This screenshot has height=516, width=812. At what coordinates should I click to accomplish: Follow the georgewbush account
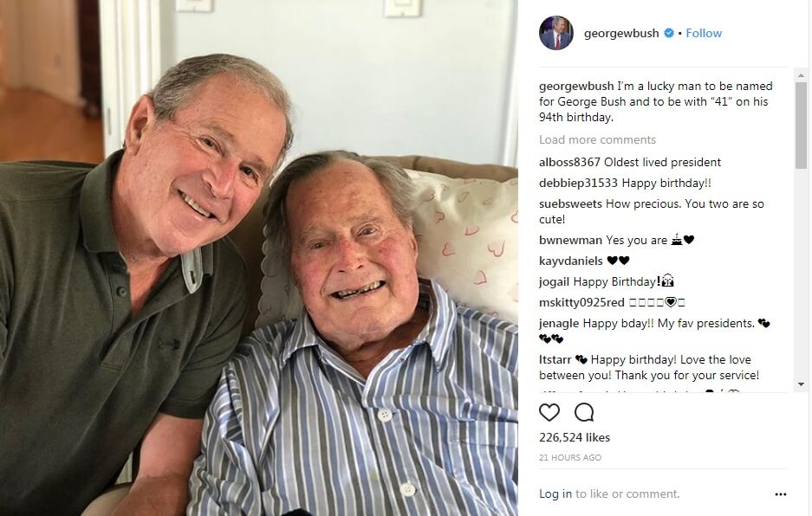pyautogui.click(x=704, y=33)
